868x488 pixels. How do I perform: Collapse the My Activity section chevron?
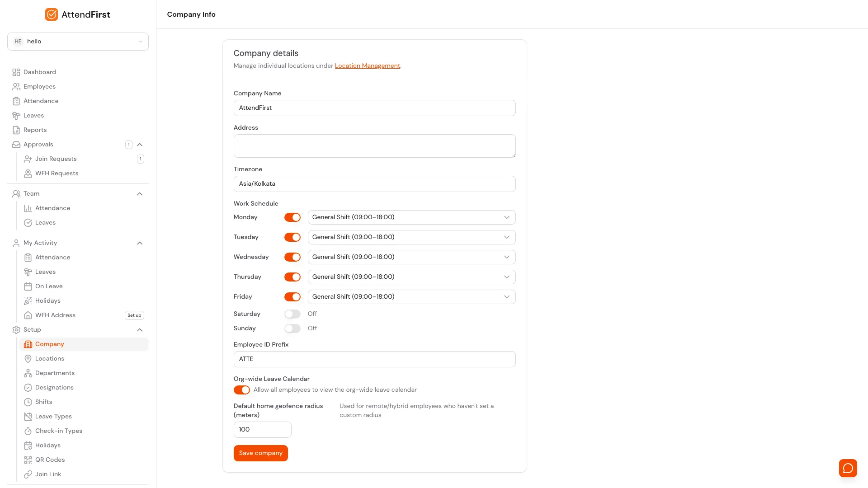pos(140,243)
